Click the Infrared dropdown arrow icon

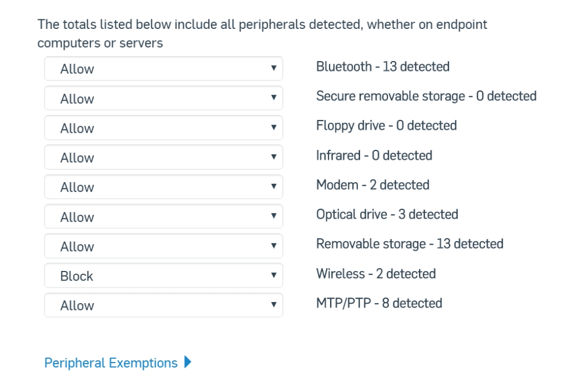(x=273, y=157)
